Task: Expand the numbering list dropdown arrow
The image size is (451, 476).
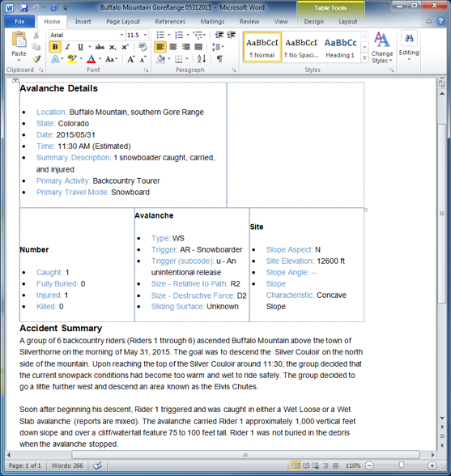Action: [x=188, y=35]
